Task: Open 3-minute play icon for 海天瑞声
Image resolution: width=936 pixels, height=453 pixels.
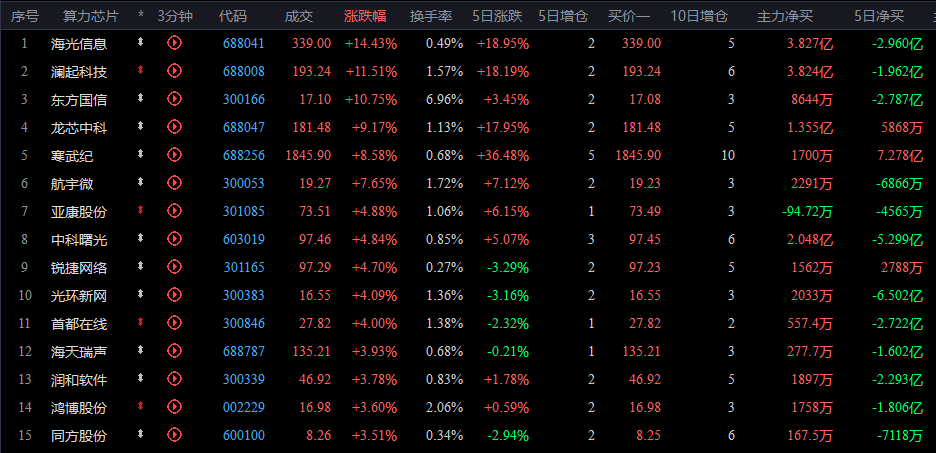Action: [x=174, y=351]
